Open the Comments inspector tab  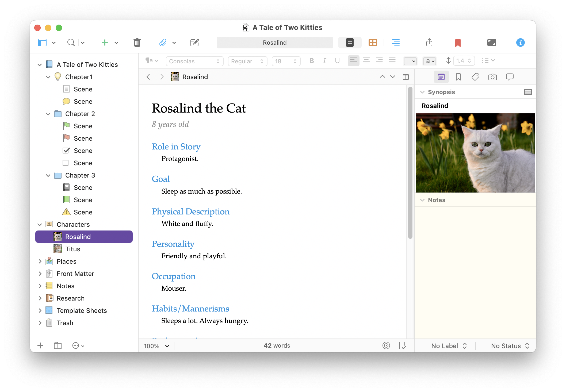(510, 77)
